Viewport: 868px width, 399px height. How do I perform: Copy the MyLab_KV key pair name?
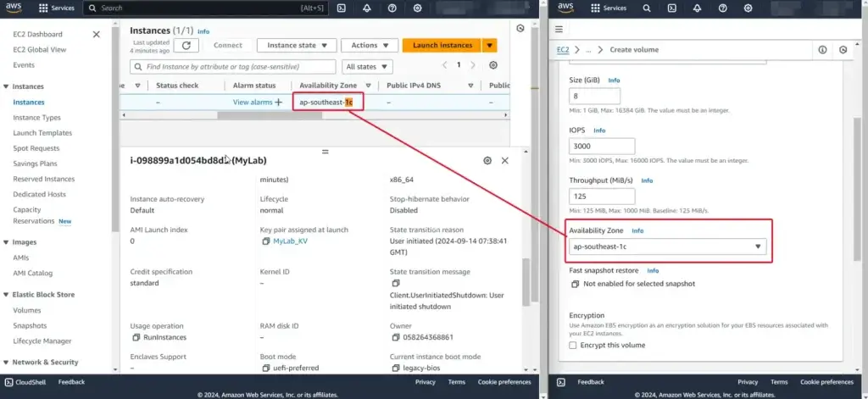265,241
